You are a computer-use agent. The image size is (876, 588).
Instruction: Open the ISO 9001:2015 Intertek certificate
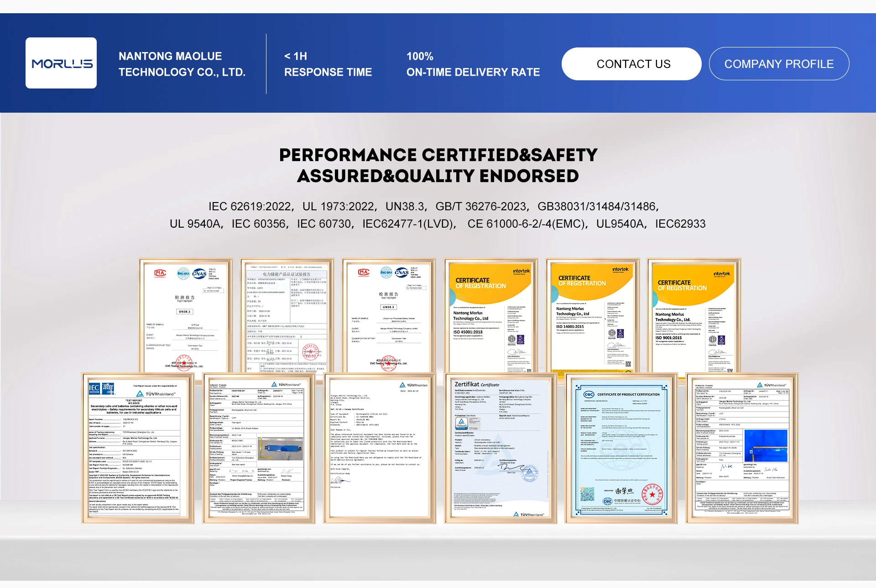pos(694,315)
